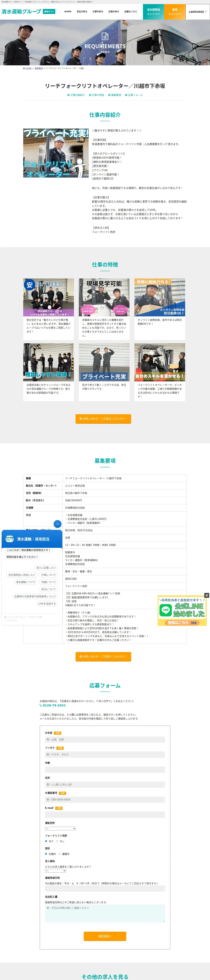Click the 現場見学可能 feature card image
The width and height of the screenshot is (210, 980).
point(104,297)
